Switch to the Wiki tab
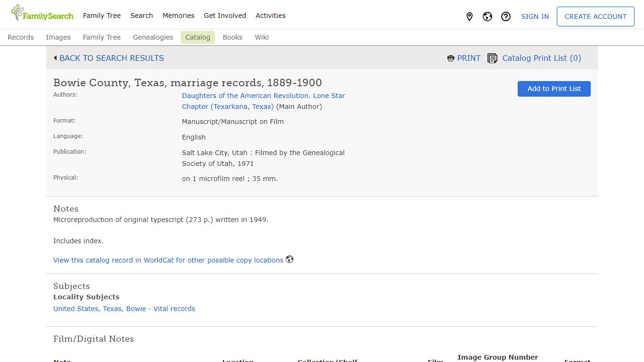This screenshot has width=644, height=362. pyautogui.click(x=262, y=37)
